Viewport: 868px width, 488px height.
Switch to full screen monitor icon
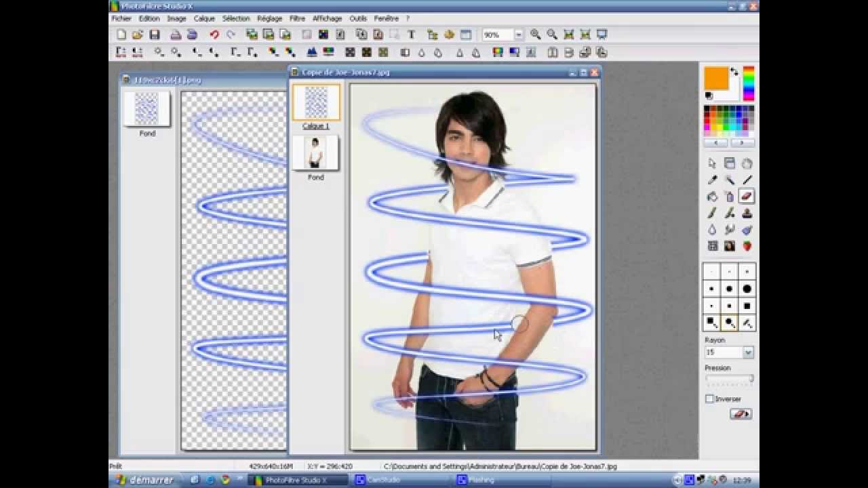601,35
